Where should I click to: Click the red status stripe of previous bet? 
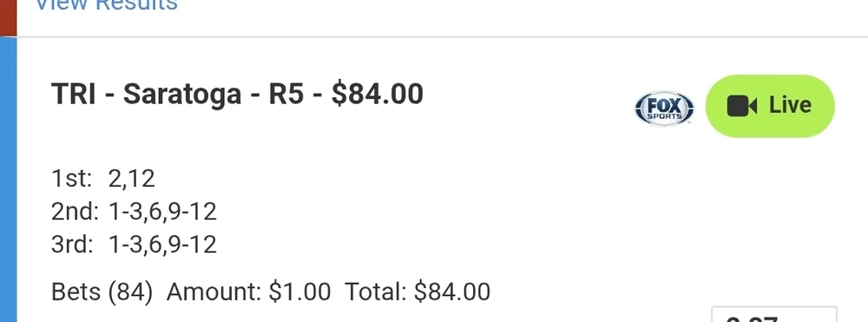point(9,18)
